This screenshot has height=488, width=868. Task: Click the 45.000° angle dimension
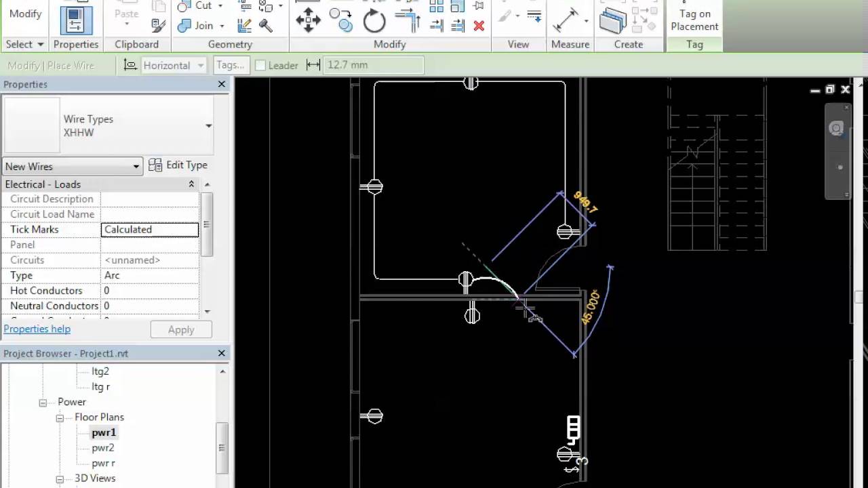(591, 308)
